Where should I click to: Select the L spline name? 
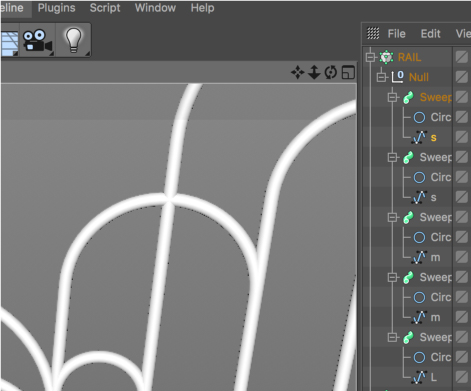pyautogui.click(x=433, y=377)
